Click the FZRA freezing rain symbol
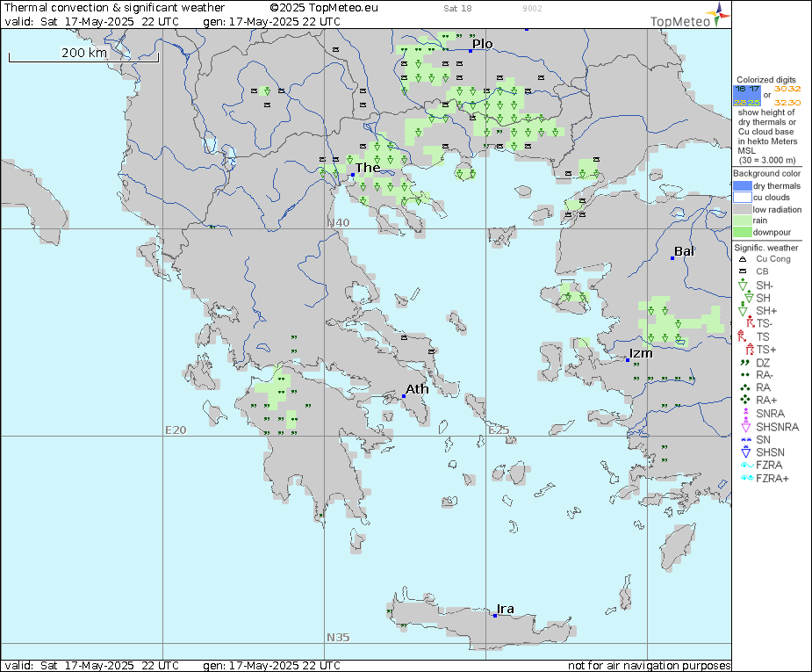This screenshot has height=672, width=812. tap(747, 465)
